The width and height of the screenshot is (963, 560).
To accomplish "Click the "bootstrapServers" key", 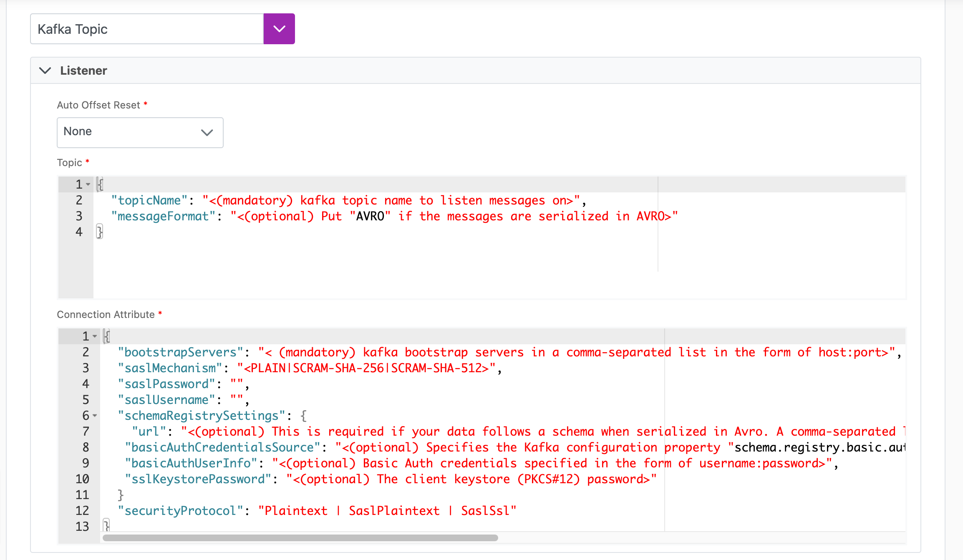I will pyautogui.click(x=181, y=352).
